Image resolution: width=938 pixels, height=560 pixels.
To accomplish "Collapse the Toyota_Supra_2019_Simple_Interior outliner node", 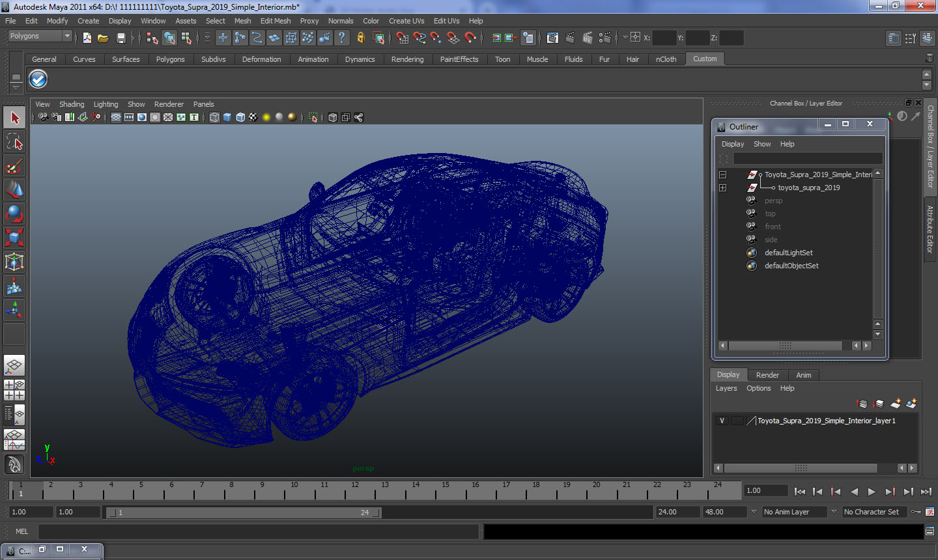I will [x=722, y=175].
